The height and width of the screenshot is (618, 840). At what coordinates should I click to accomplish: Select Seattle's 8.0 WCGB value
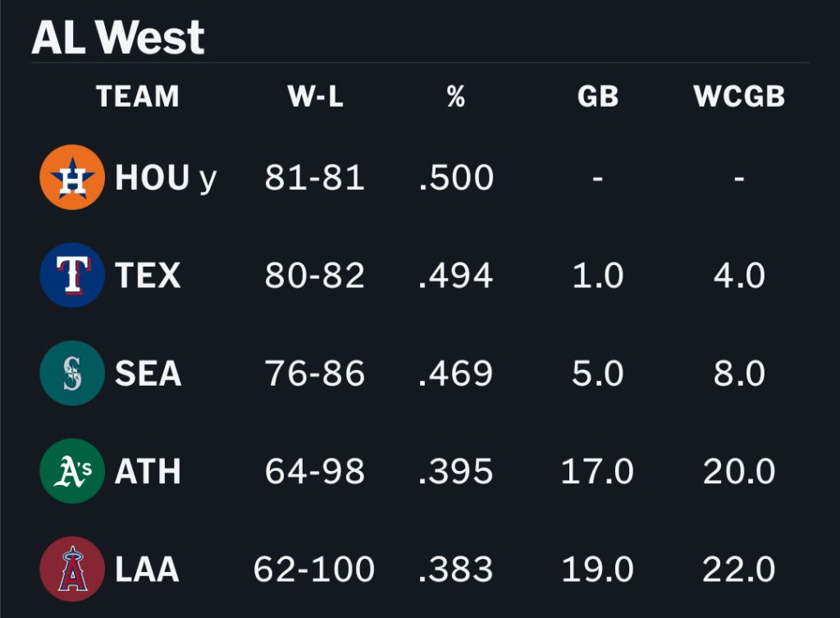point(739,373)
